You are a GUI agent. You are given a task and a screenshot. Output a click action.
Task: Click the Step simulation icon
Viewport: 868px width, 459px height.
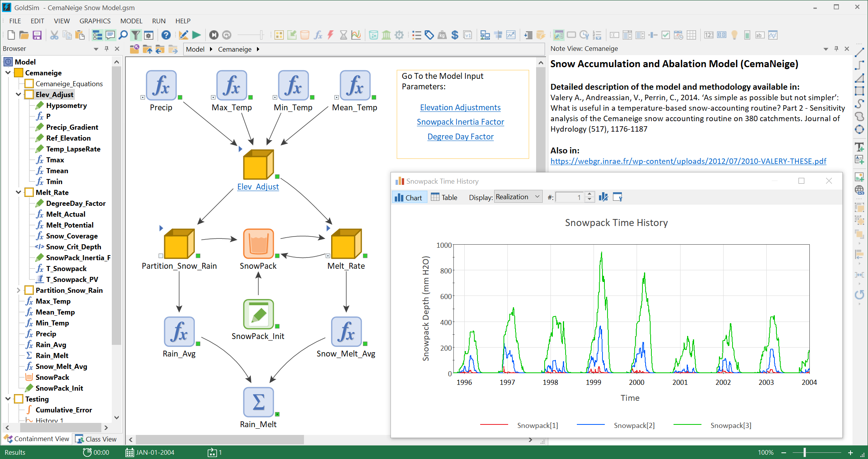click(x=214, y=35)
